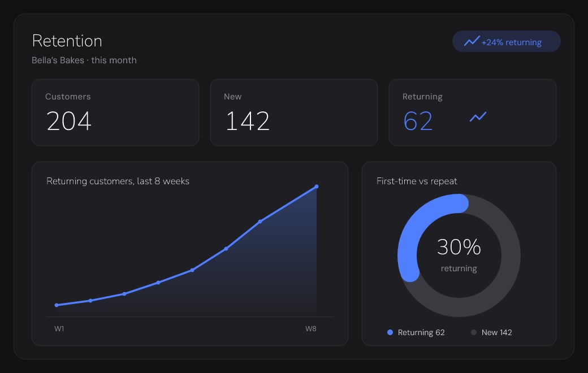Click the 30% value in the donut center
The height and width of the screenshot is (373, 588).
click(x=459, y=247)
